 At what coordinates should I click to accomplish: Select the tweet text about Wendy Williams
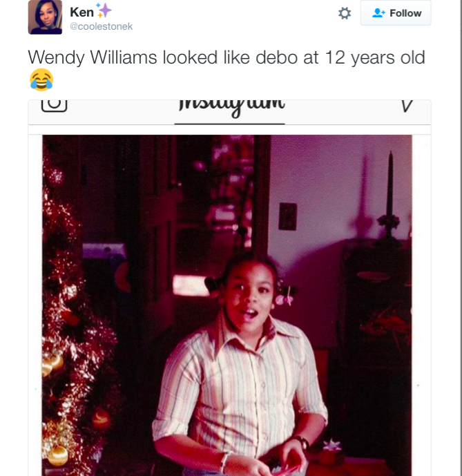pos(226,57)
